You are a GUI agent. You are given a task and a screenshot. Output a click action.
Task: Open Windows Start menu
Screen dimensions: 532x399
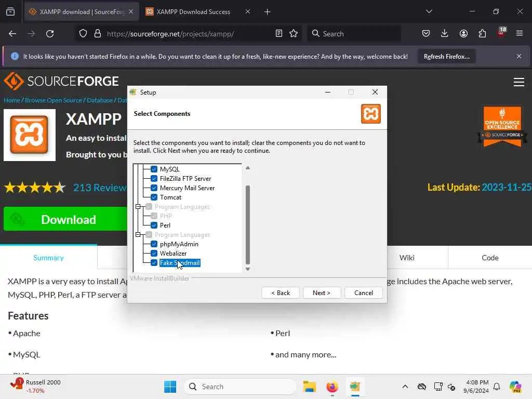[x=170, y=387]
